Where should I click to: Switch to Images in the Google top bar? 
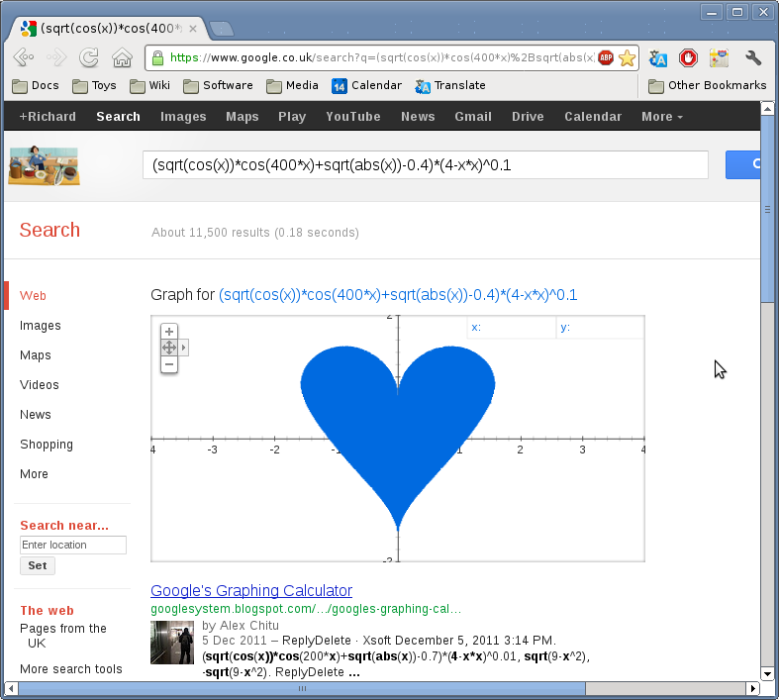183,117
